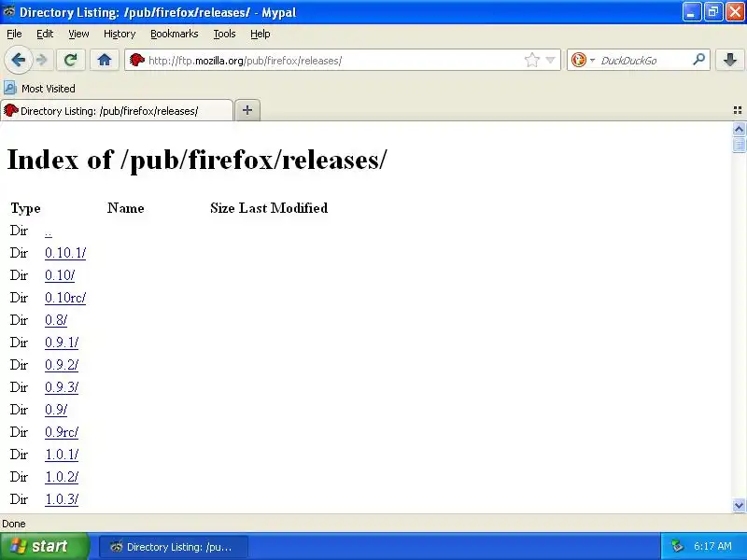The width and height of the screenshot is (747, 560).
Task: Go back with the Back arrow button
Action: (x=19, y=60)
